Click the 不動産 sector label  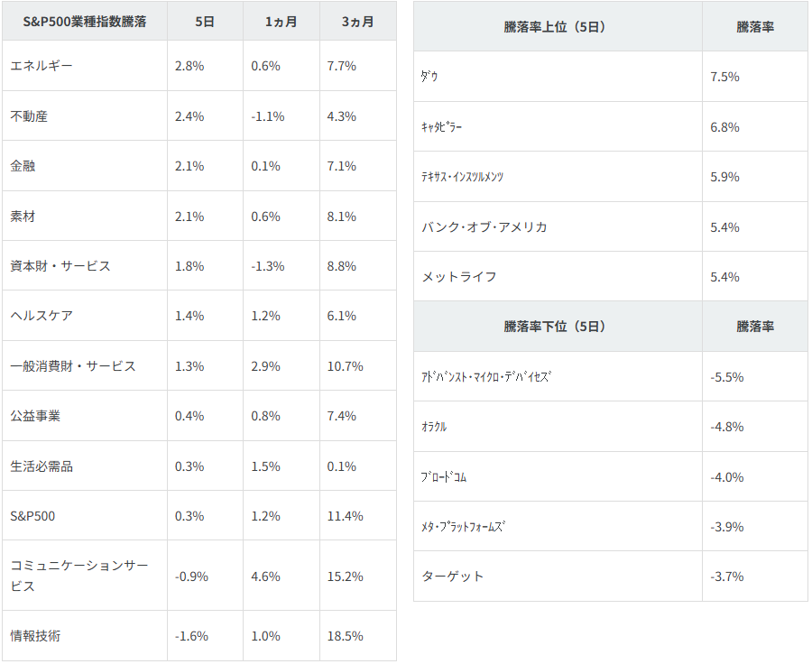pos(29,116)
